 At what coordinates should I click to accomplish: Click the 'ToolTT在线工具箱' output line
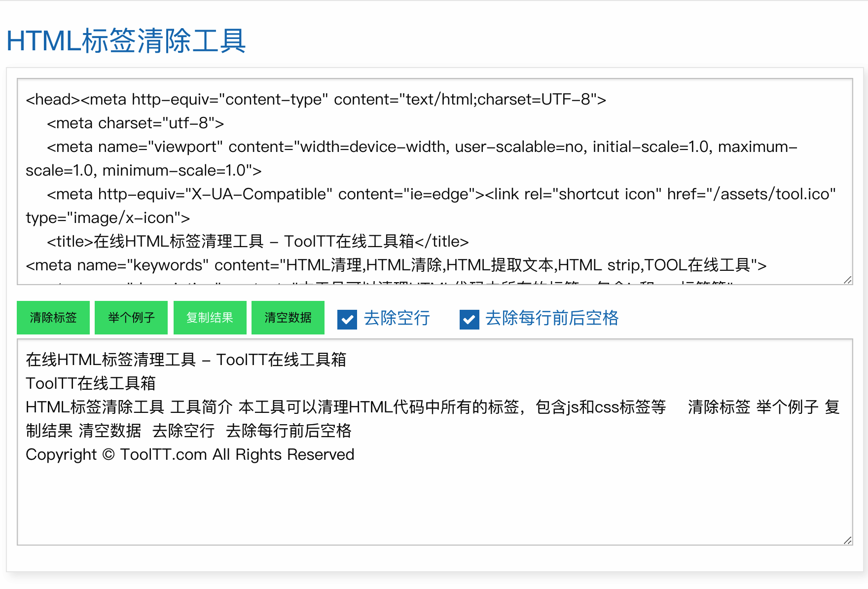pyautogui.click(x=91, y=383)
